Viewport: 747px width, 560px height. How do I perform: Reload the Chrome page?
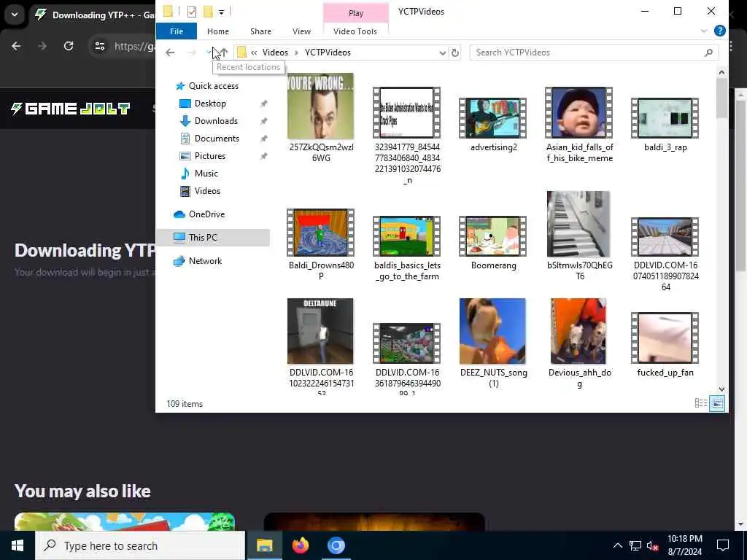tap(69, 46)
